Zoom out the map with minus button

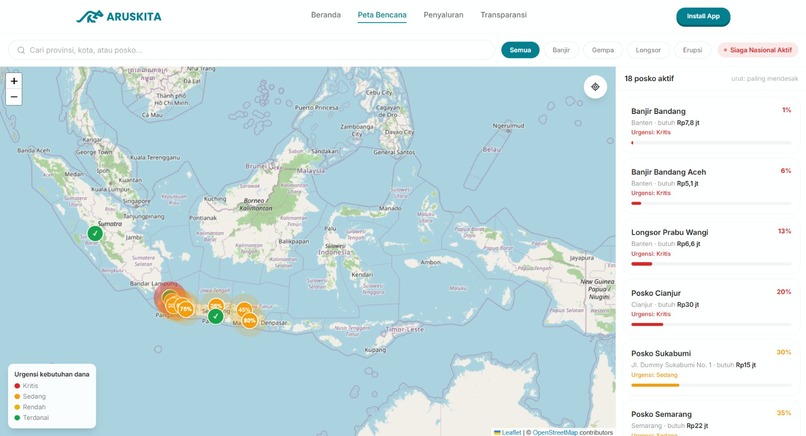click(x=14, y=97)
